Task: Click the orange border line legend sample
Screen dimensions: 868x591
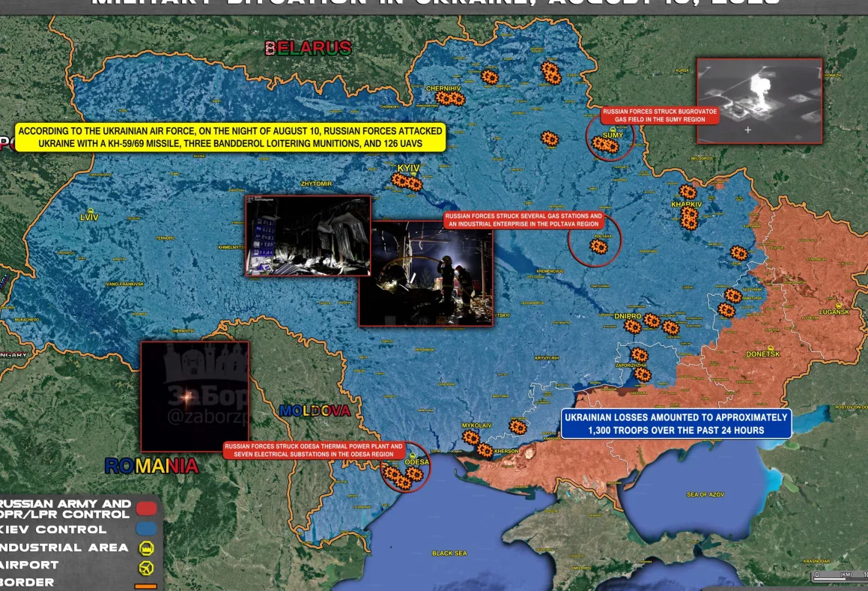Action: tap(146, 586)
